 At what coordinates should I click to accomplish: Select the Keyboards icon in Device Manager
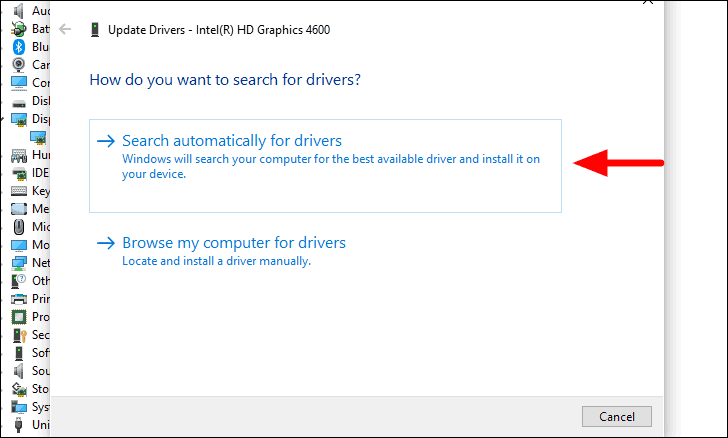pos(19,191)
